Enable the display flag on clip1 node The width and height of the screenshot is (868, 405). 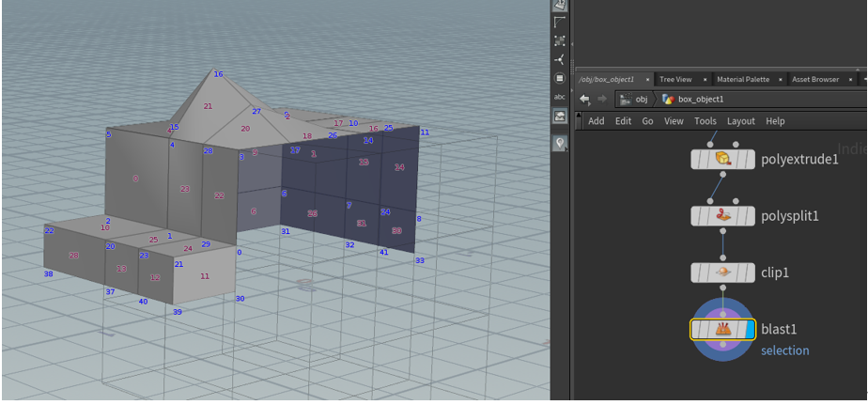coord(749,273)
